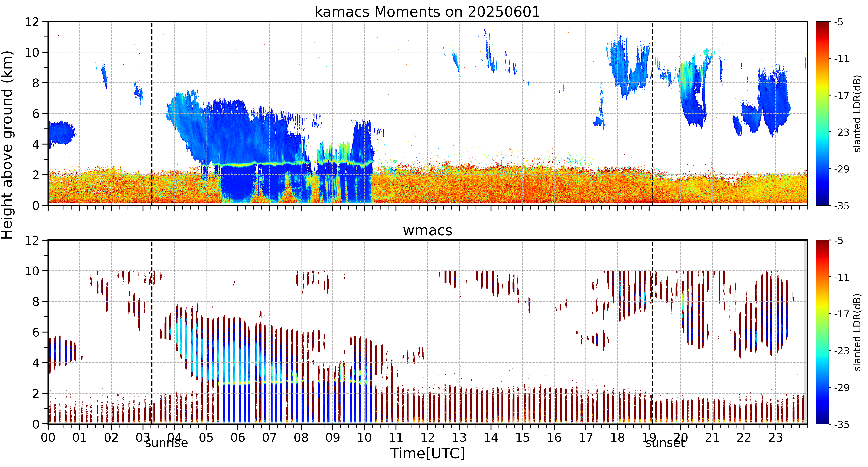Click the "06" time tick label
This screenshot has width=868, height=467.
click(238, 438)
